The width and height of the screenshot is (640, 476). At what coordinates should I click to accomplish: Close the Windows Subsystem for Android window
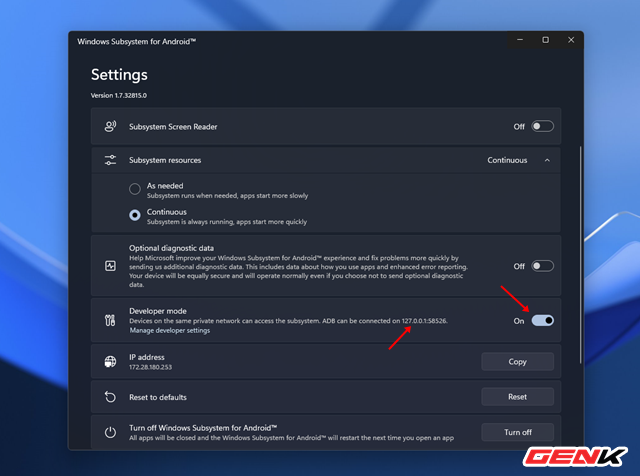pos(571,40)
